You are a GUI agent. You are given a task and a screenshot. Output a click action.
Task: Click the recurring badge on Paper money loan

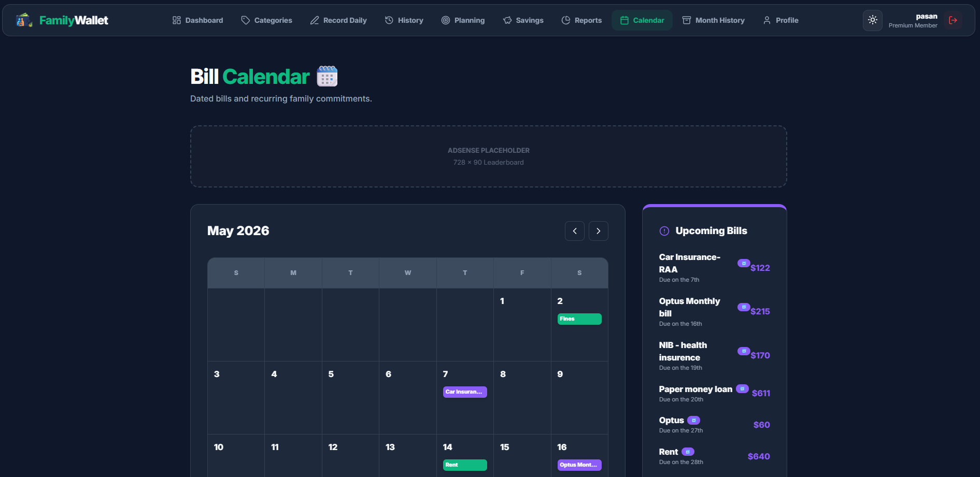point(742,389)
